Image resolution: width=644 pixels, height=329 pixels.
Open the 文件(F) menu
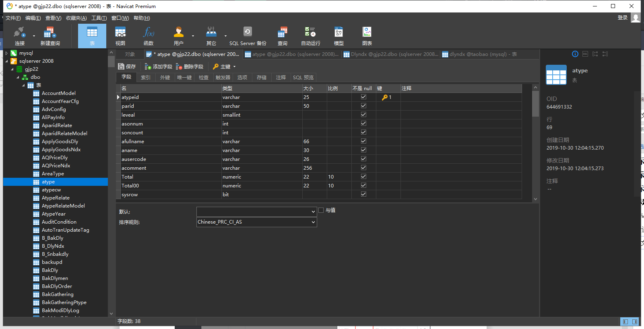click(13, 18)
